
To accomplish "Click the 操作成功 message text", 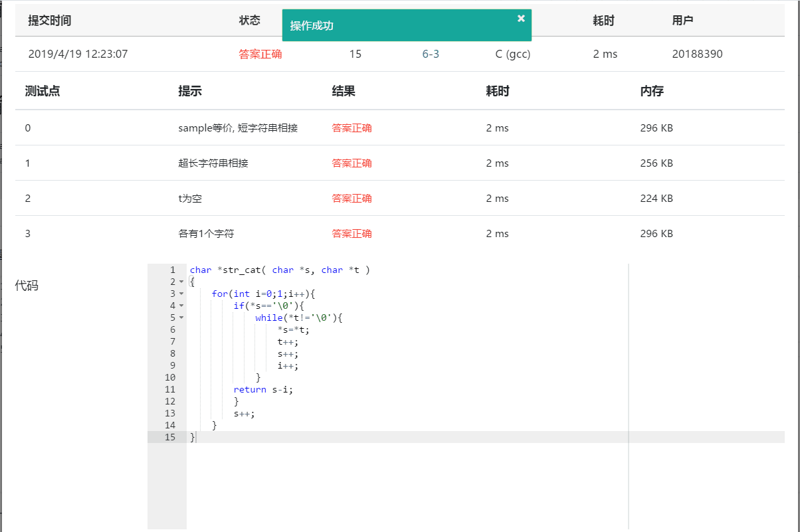I will 312,25.
